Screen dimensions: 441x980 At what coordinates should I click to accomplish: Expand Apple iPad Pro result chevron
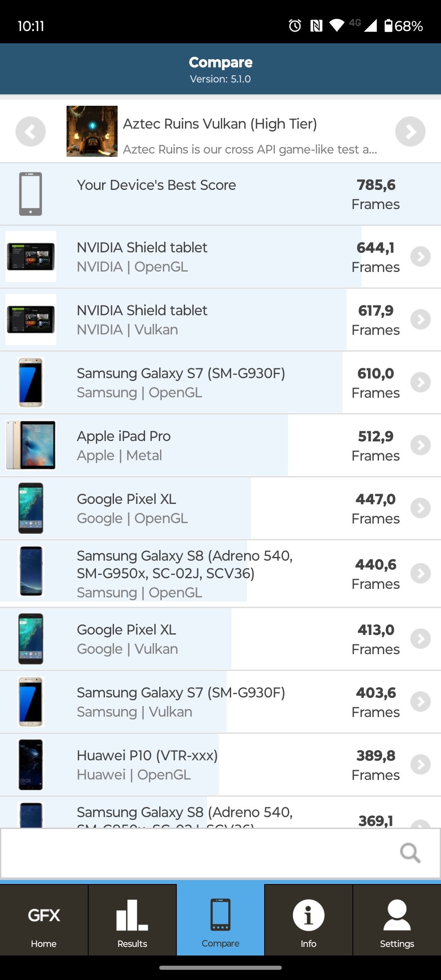click(x=421, y=445)
